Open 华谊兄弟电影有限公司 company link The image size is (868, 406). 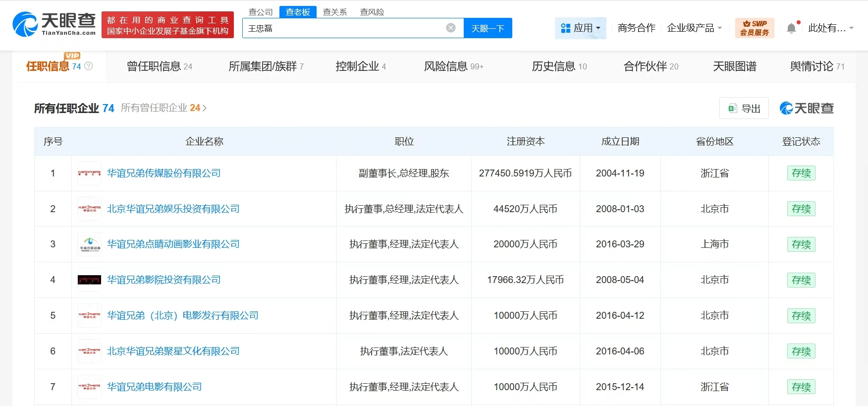point(155,387)
